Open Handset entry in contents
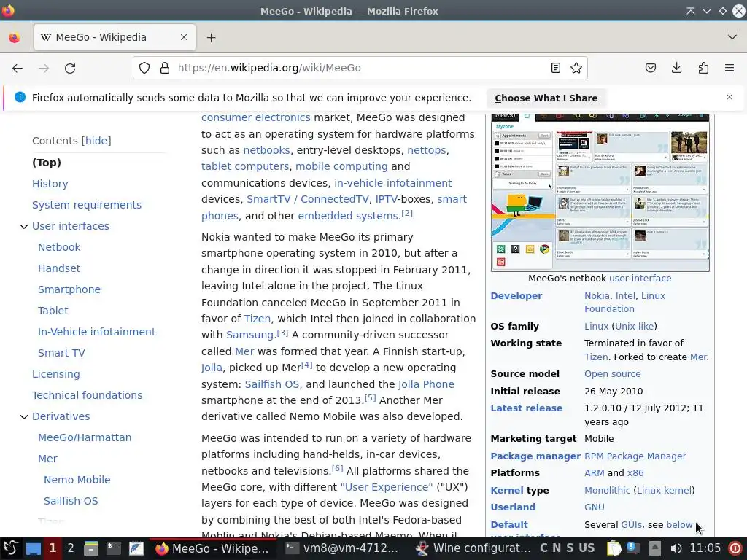The image size is (747, 560). pos(59,268)
